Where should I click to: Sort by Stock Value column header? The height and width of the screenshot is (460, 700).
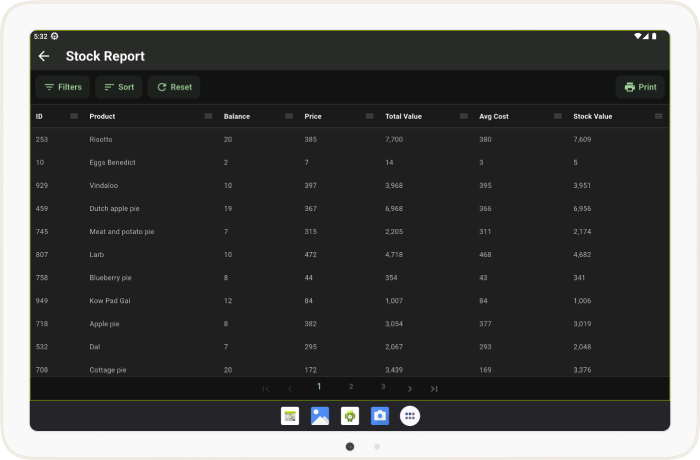click(593, 117)
